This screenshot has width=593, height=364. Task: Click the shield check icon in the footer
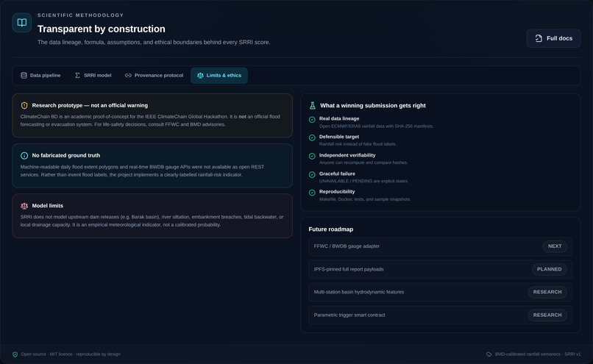point(15,354)
